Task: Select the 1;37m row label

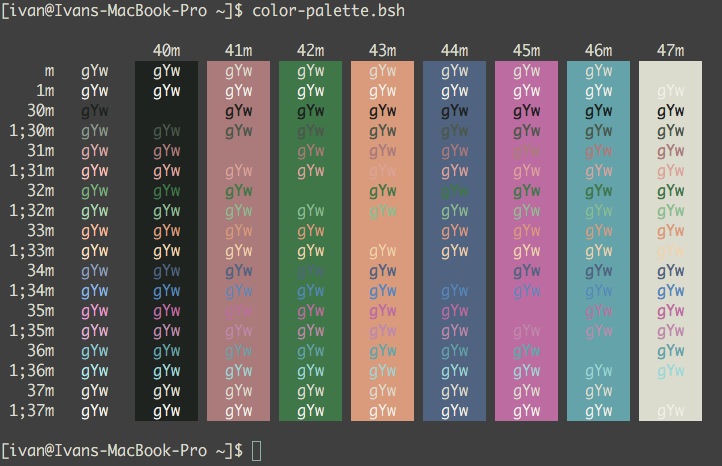Action: pyautogui.click(x=32, y=410)
